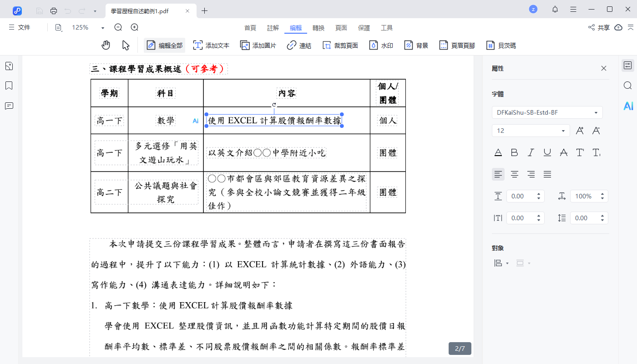Screen dimensions: 637x364
Task: Decrease font size icon
Action: pos(596,131)
